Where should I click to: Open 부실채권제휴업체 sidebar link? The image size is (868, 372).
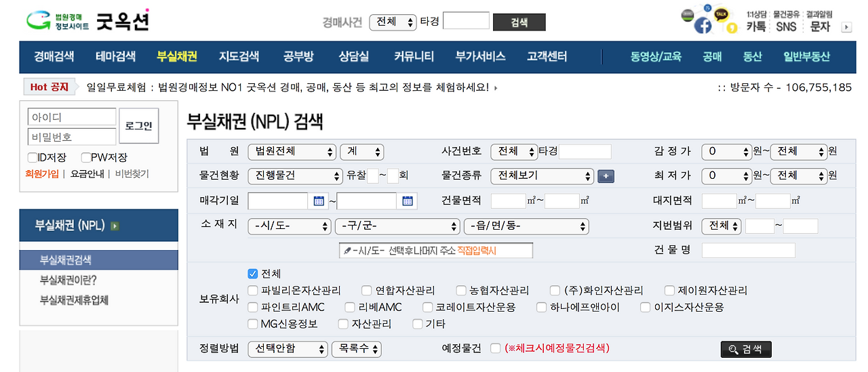[74, 300]
